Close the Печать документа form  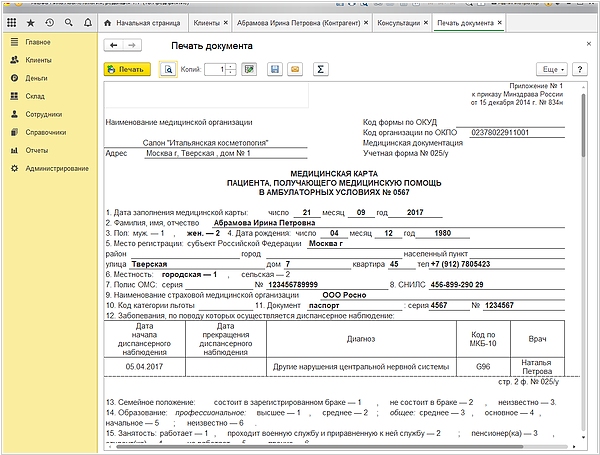coord(589,44)
